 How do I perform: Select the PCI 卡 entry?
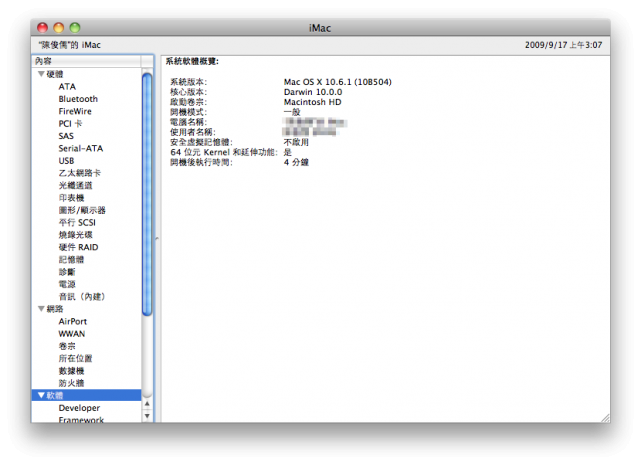point(70,123)
